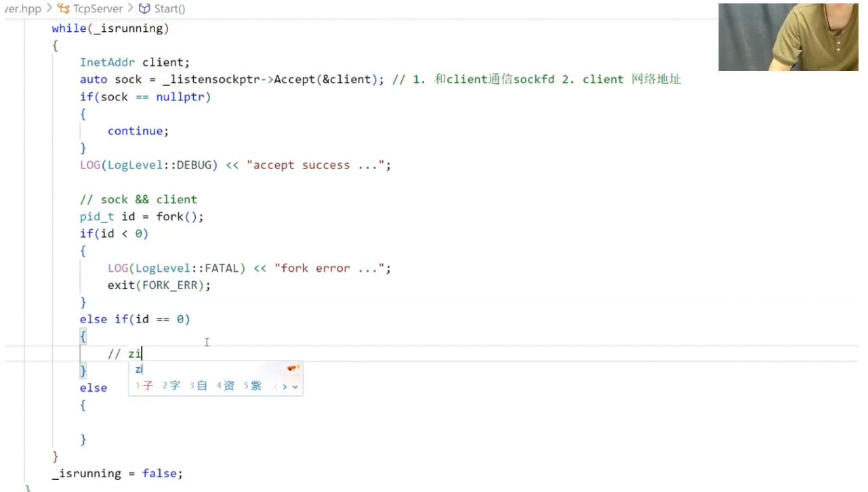Image resolution: width=868 pixels, height=492 pixels.
Task: Click the comment text '网络地址'
Action: coord(656,79)
